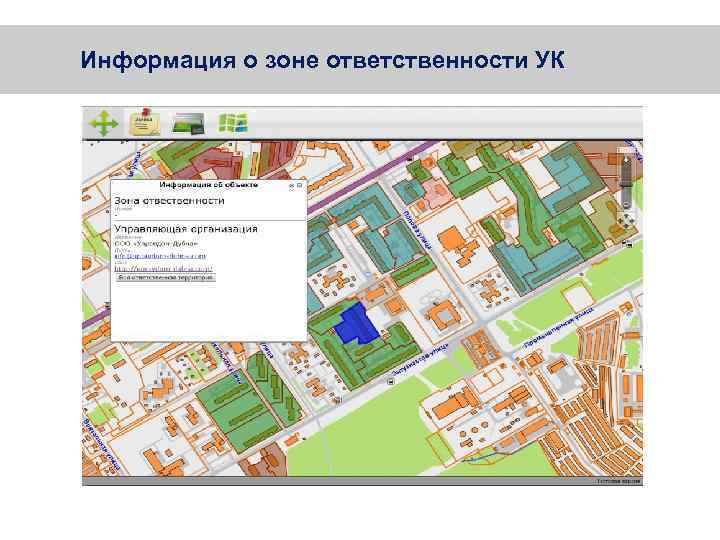Click the status bar text at the map's lower right
Viewport: 720px width, 540px height.
619,481
